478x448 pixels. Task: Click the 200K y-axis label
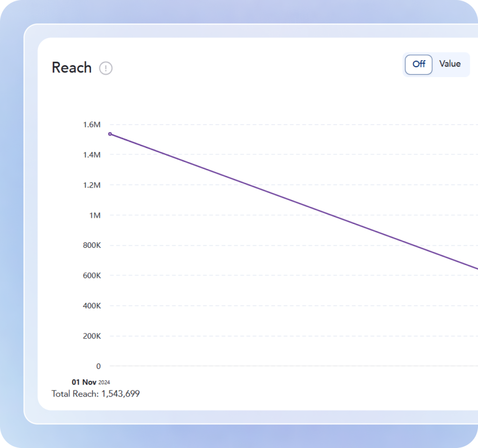[92, 336]
